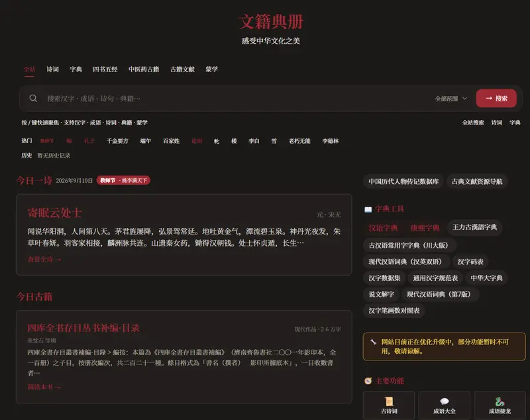This screenshot has height=420, width=530.
Task: Open 王力古漢語字典
Action: pyautogui.click(x=474, y=227)
